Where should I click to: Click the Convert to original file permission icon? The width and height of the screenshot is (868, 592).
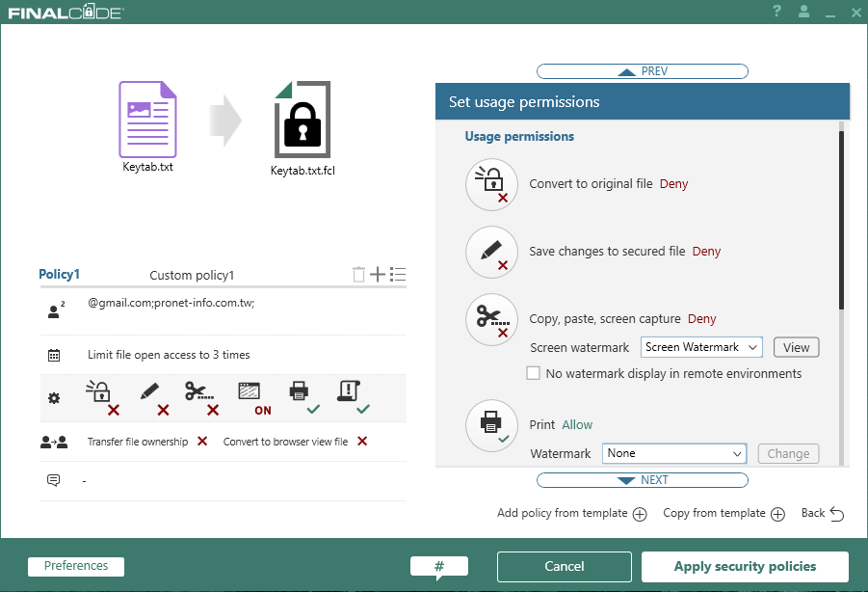tap(491, 184)
